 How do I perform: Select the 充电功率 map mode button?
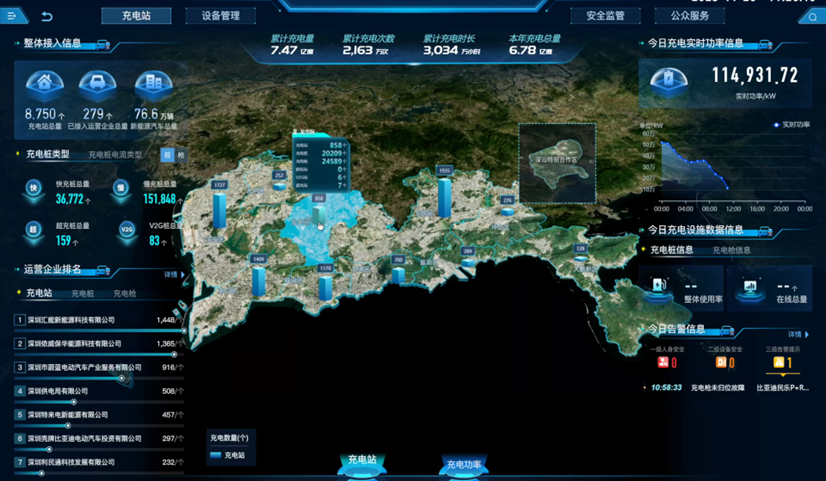click(x=464, y=464)
